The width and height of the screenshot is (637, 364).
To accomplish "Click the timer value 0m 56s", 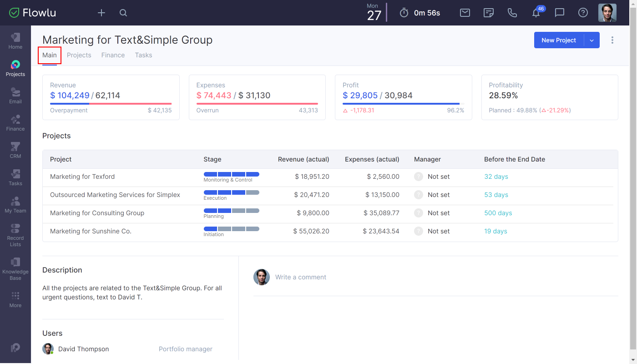I will [x=427, y=13].
